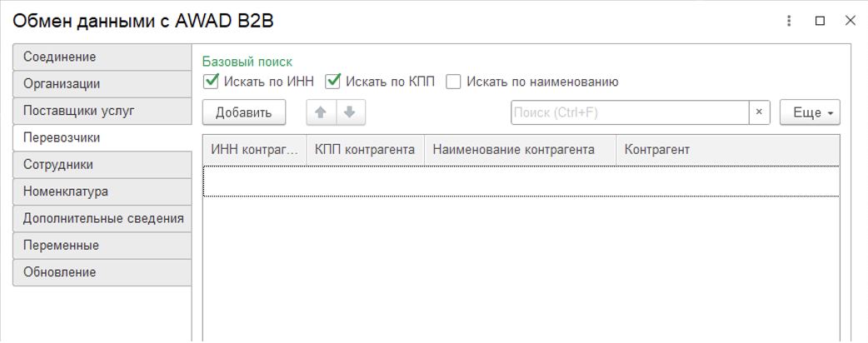The image size is (868, 343).
Task: Disable "Искать по КПП" checkbox
Action: [x=334, y=82]
